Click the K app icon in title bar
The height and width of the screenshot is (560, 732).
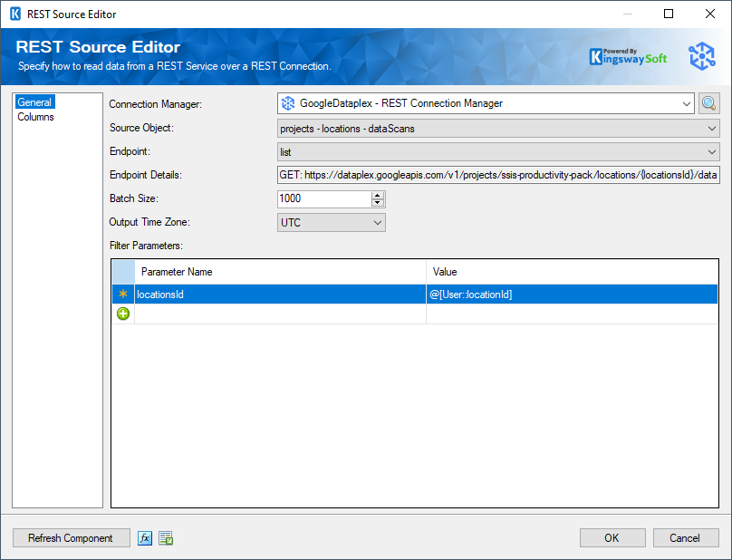(15, 14)
